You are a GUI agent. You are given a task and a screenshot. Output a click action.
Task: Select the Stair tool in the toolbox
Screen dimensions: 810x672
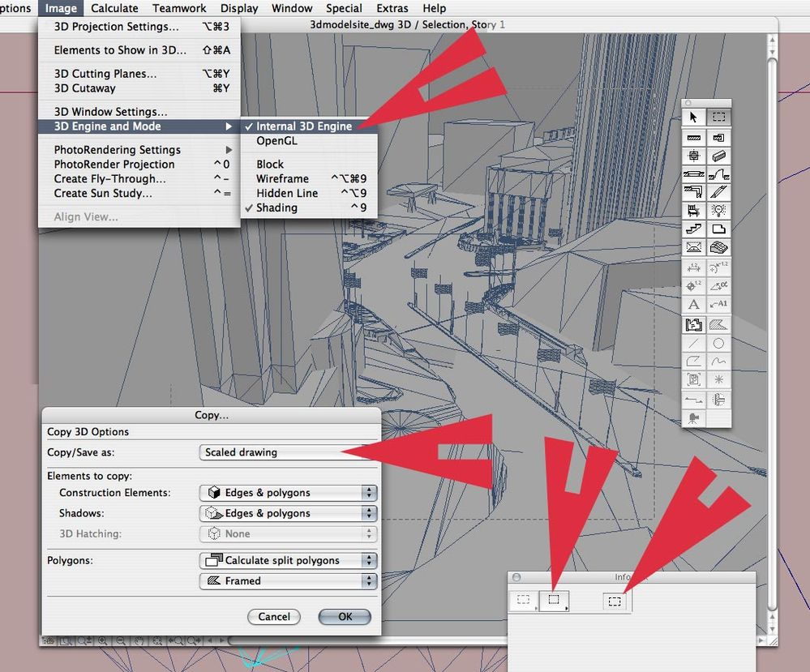coord(693,229)
